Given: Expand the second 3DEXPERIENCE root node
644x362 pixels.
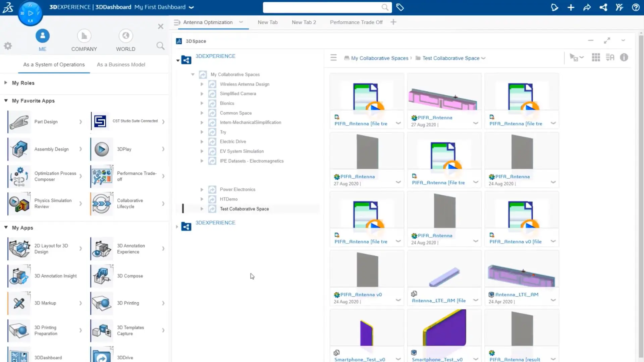Looking at the screenshot, I should click(177, 227).
